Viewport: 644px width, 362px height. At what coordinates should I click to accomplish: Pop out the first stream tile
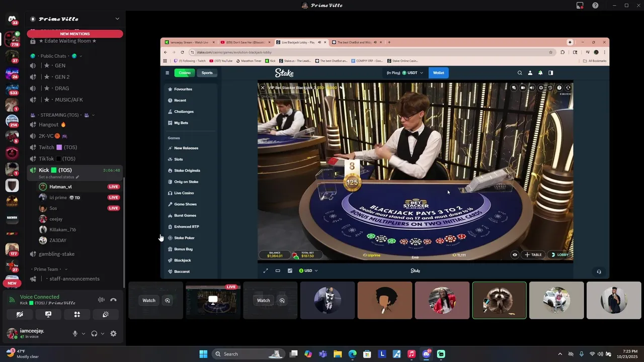[x=168, y=300]
